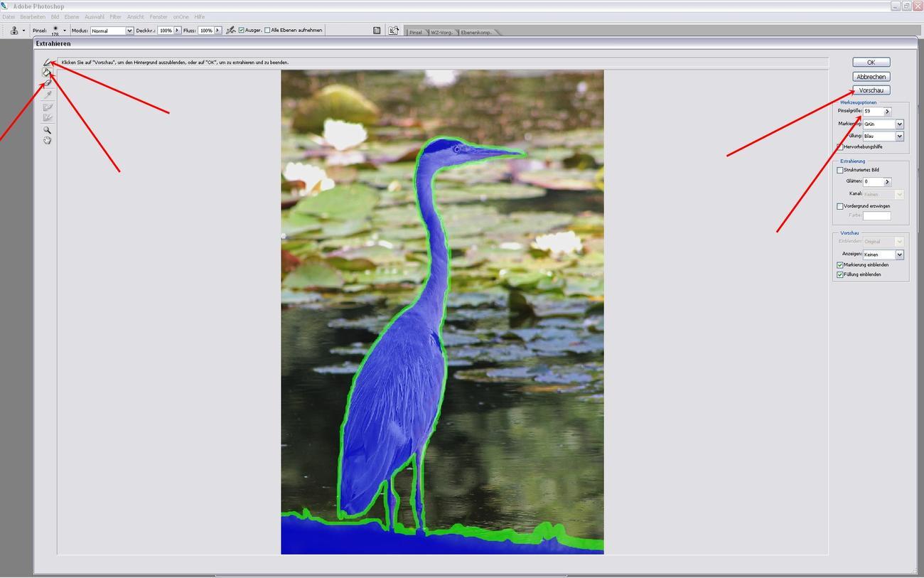
Task: Click the Fluss 100% flow field
Action: pos(206,31)
